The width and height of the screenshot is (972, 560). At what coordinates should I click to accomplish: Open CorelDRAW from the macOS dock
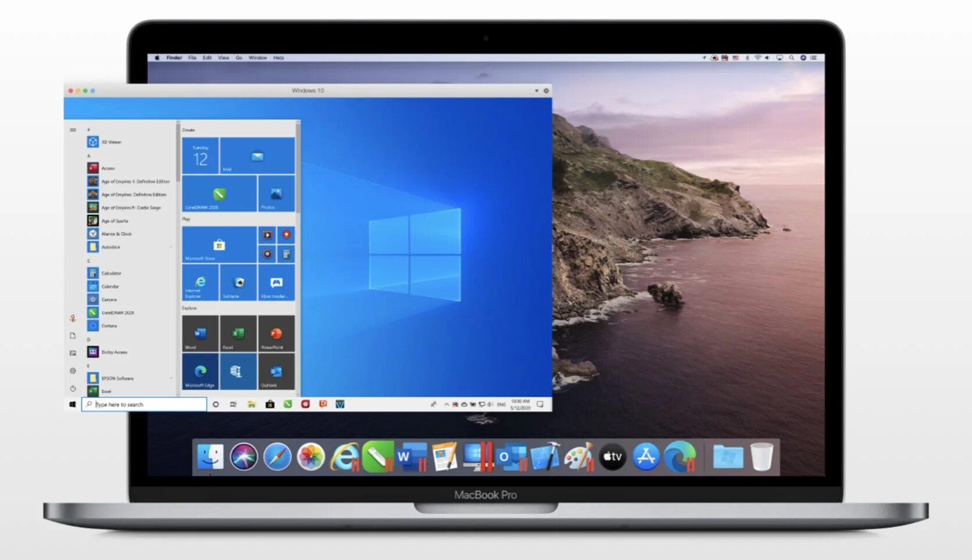click(x=378, y=457)
